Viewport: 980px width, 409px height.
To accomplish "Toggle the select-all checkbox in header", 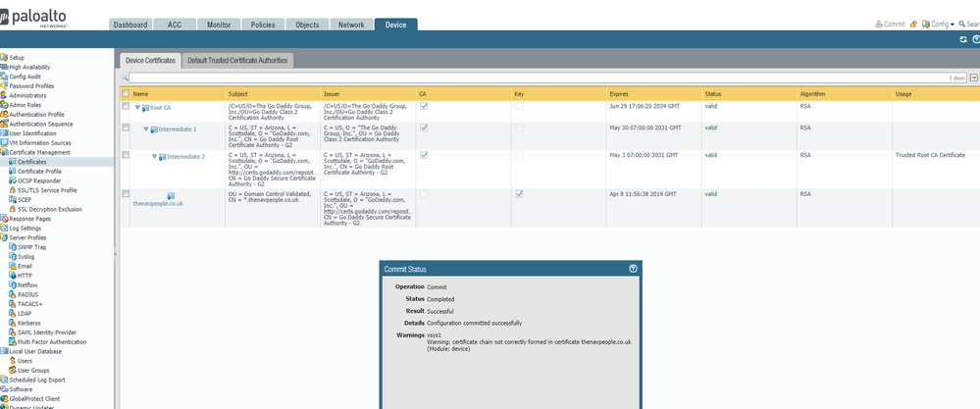I will coord(126,93).
